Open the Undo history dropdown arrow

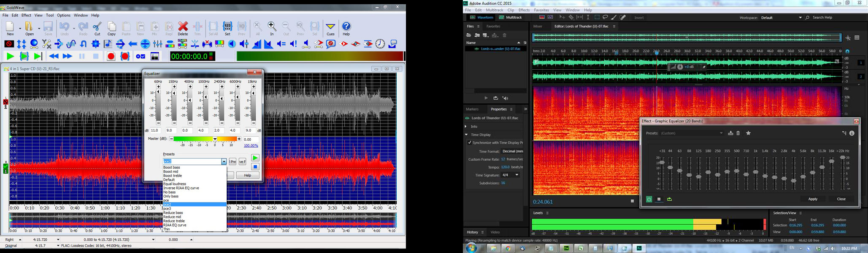click(73, 28)
